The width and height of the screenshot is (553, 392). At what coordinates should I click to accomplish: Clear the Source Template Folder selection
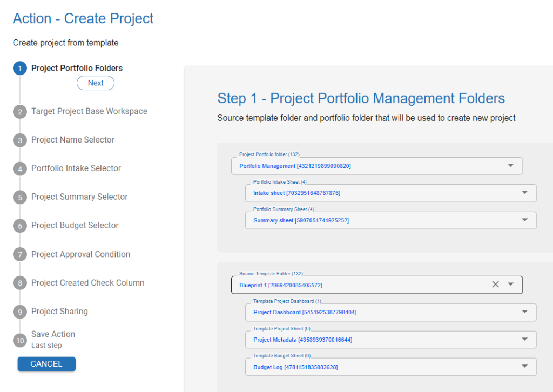pos(495,285)
